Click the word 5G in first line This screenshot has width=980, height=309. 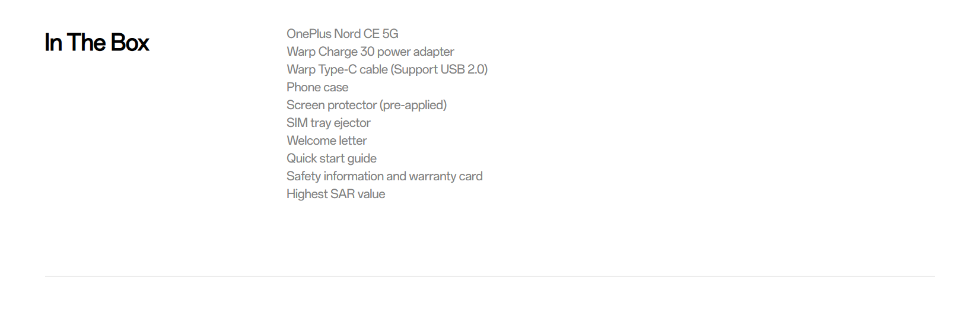390,34
